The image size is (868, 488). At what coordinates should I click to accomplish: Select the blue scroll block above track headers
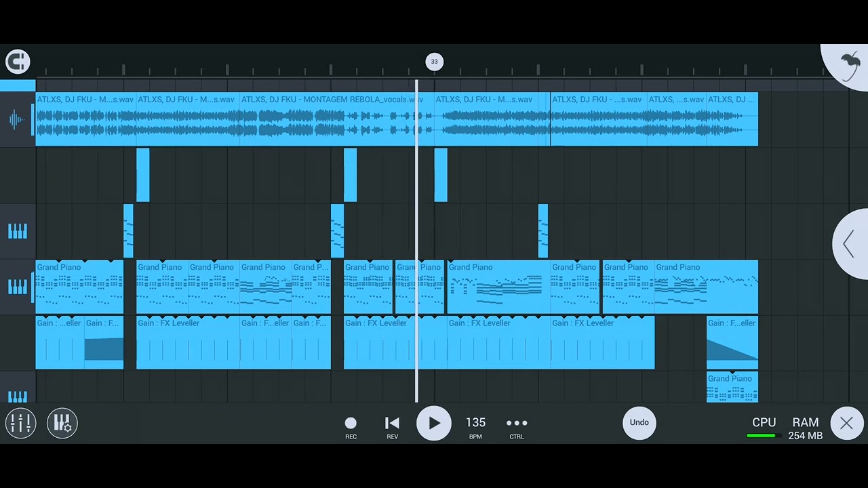point(18,85)
